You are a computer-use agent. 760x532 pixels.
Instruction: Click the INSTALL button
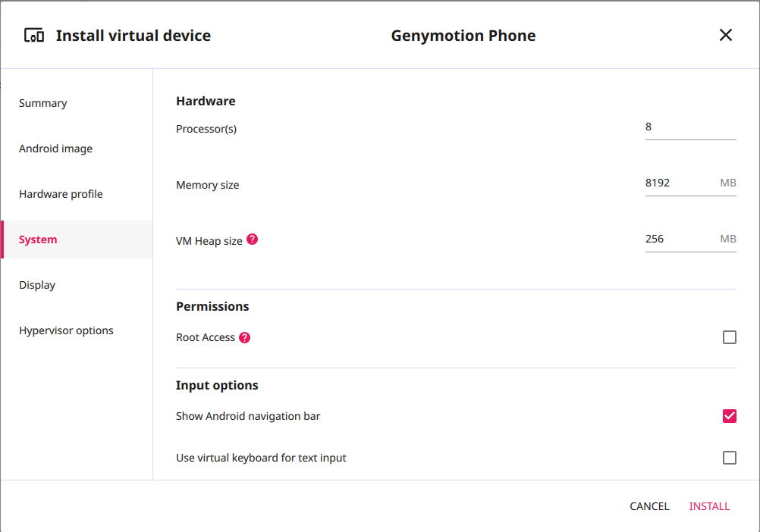tap(709, 505)
